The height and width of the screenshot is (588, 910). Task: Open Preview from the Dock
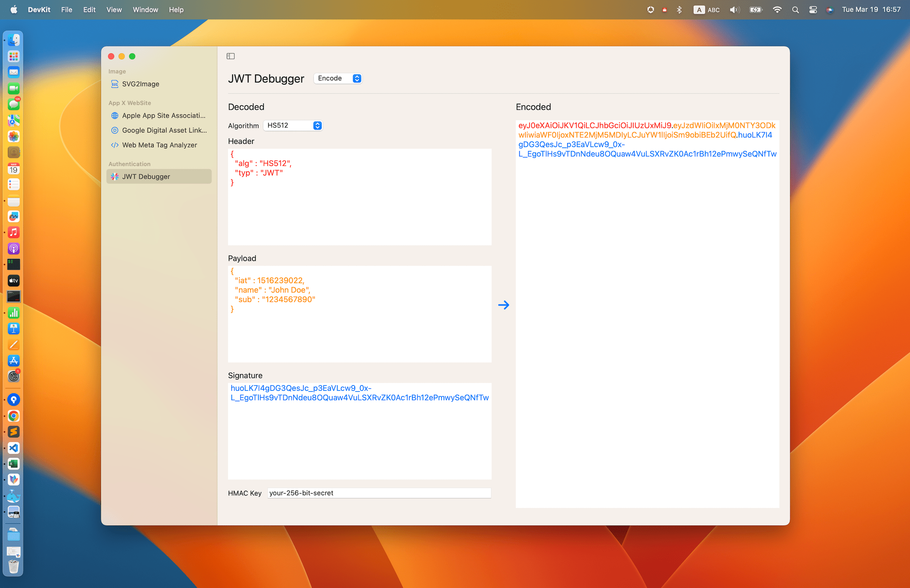pos(14,512)
